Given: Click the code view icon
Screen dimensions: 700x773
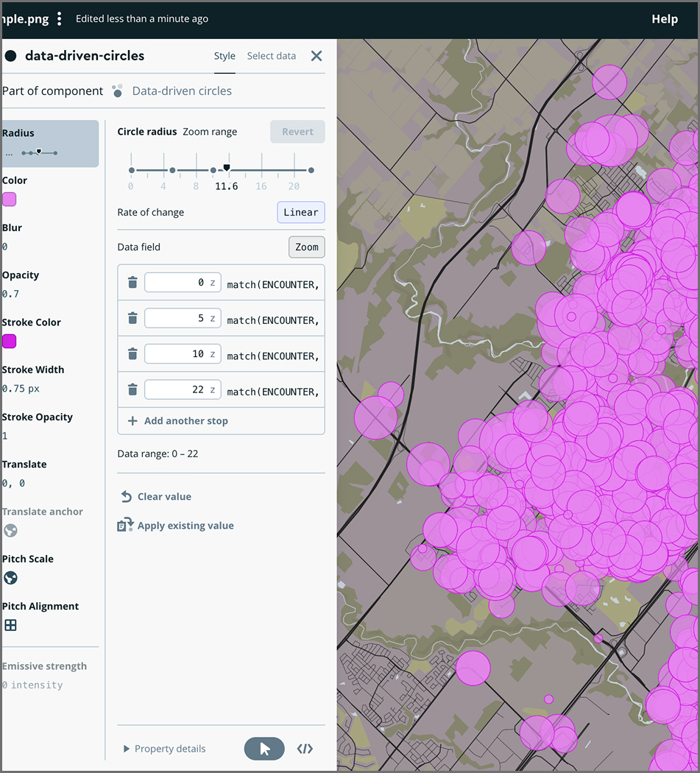Looking at the screenshot, I should 305,749.
